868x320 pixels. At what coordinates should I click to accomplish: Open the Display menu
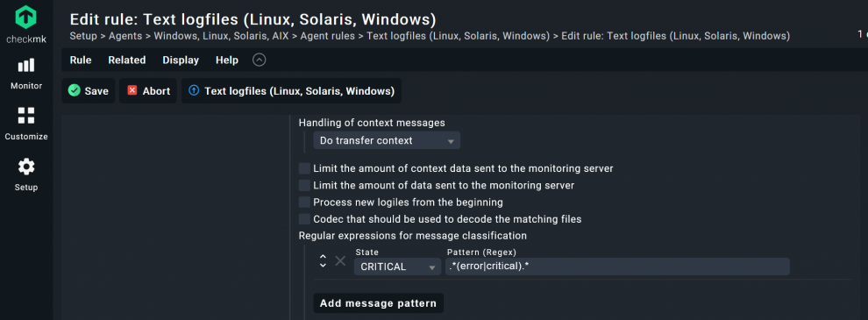181,60
